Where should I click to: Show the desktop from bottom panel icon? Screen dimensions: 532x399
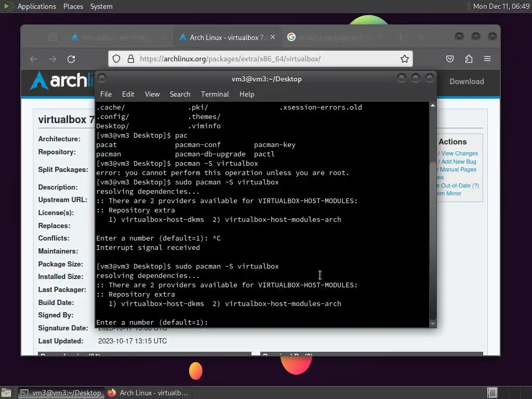pyautogui.click(x=6, y=393)
